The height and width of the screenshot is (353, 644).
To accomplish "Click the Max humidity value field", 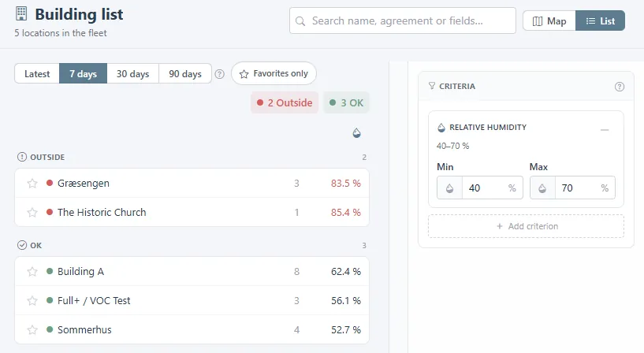I will tap(578, 188).
